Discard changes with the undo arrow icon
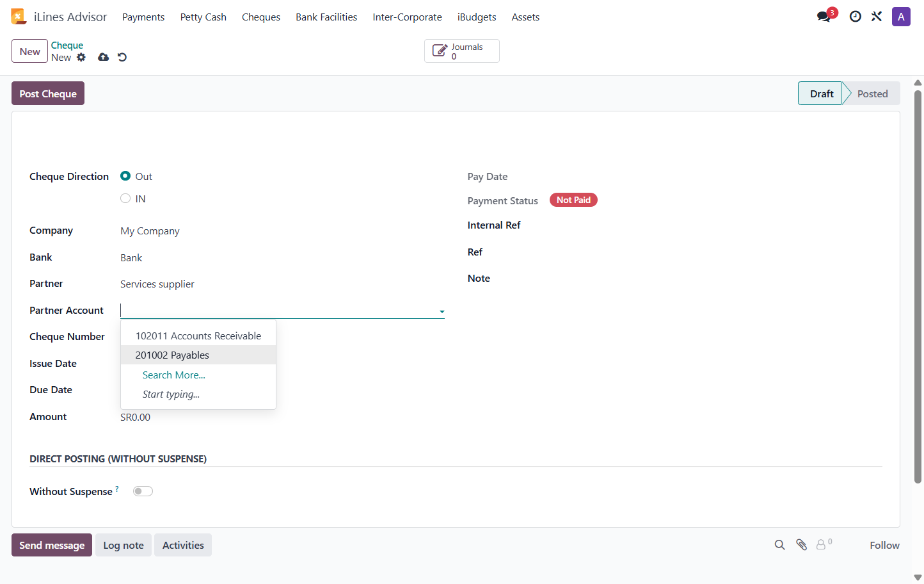Viewport: 924px width, 584px height. (x=122, y=57)
